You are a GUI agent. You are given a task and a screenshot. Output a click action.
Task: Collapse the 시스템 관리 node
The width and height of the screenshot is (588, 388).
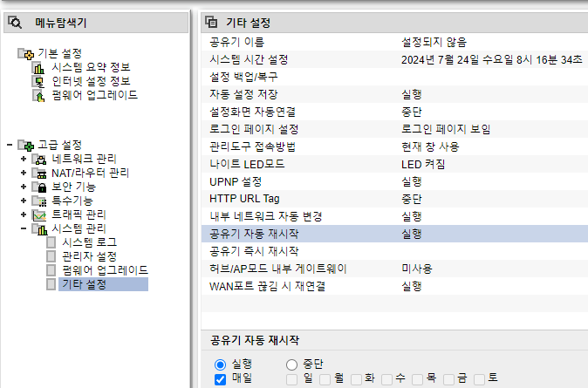(x=24, y=228)
